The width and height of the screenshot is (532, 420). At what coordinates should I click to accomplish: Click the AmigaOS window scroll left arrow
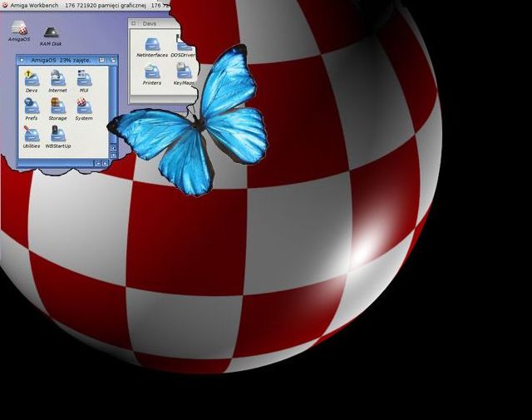[x=98, y=163]
